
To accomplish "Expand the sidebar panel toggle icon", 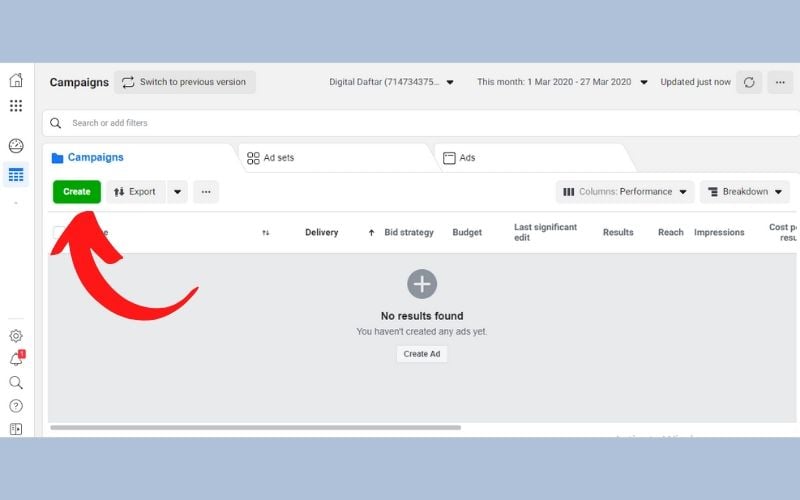I will 16,429.
